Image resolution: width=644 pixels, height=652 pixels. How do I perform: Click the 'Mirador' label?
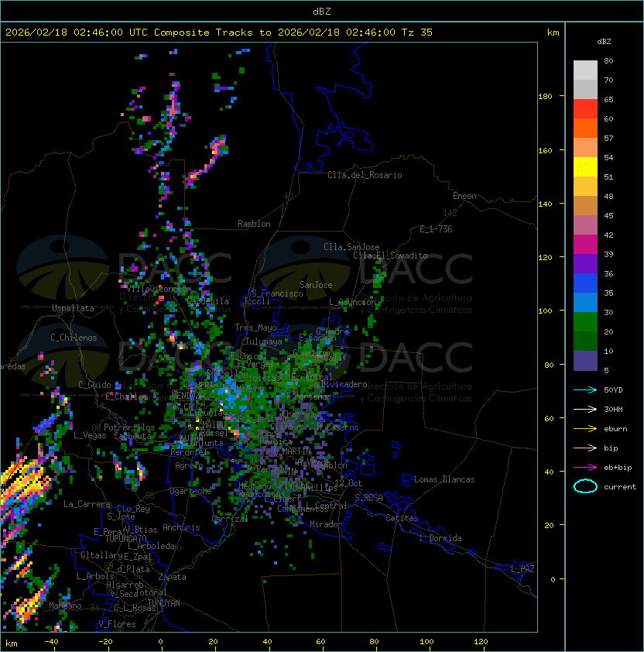327,524
